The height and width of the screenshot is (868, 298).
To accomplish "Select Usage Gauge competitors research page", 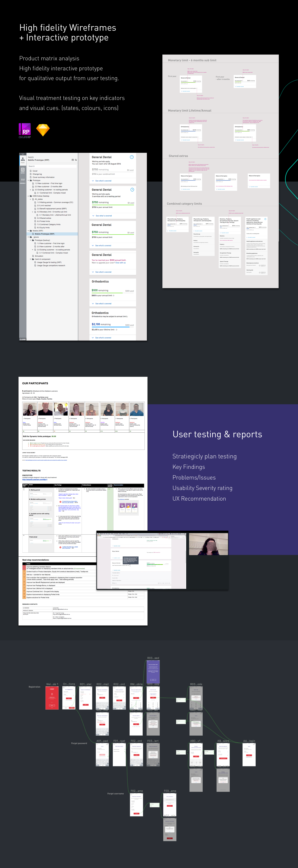I will coord(51,266).
